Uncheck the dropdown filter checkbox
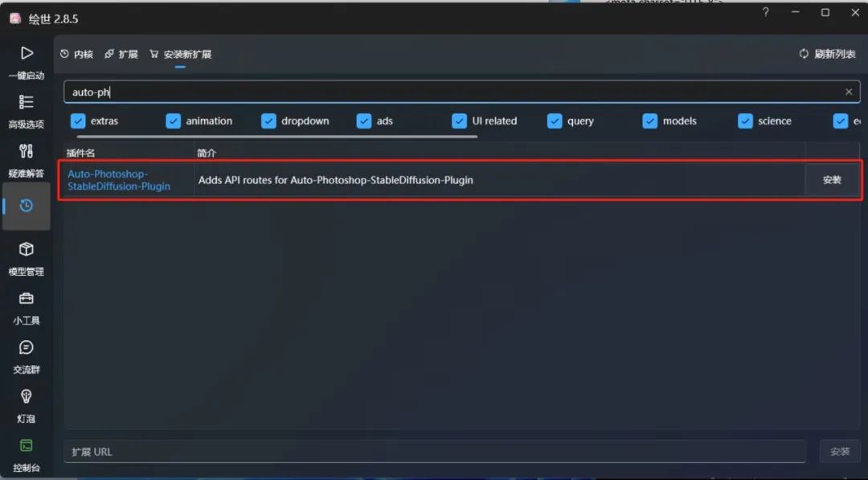Viewport: 868px width, 480px height. (x=268, y=121)
